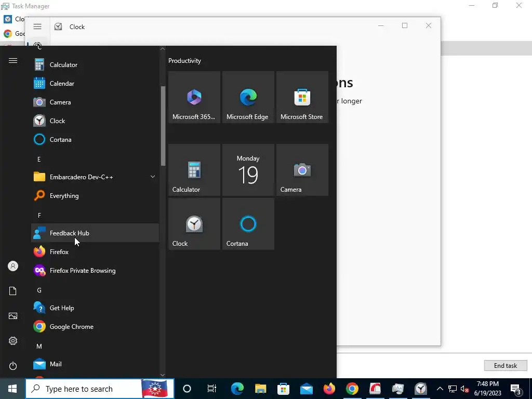Open the Get Help app
Screen dimensions: 532x399
[95, 308]
